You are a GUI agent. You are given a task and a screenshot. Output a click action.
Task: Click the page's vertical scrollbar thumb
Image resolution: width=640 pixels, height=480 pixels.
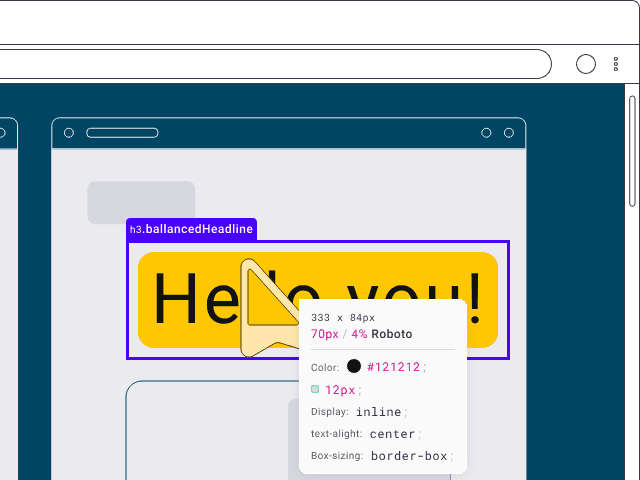632,151
